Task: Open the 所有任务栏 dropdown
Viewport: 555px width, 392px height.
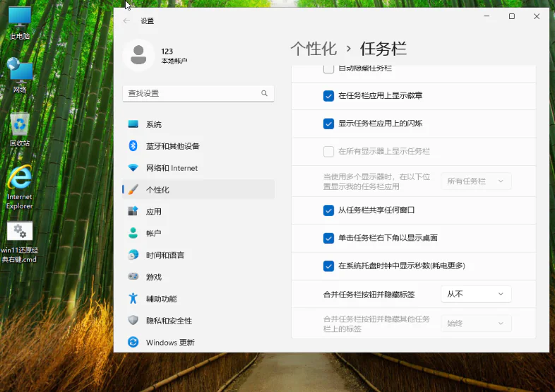Action: point(476,181)
